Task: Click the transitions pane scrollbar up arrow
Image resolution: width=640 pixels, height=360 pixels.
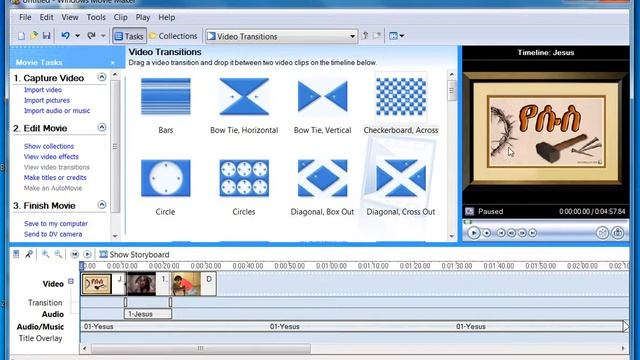Action: pyautogui.click(x=451, y=74)
